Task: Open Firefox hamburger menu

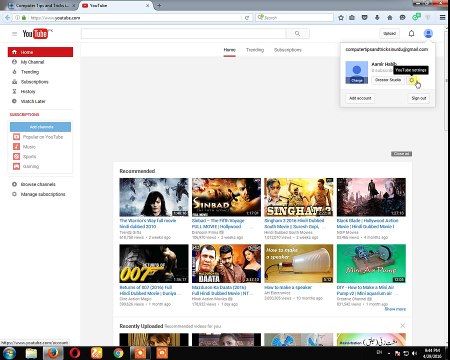Action: tap(442, 18)
